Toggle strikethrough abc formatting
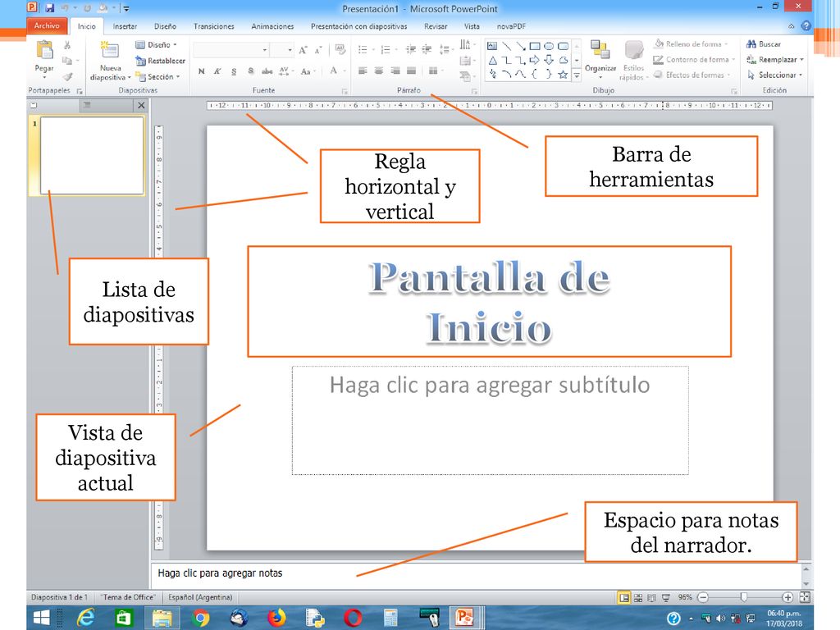 pyautogui.click(x=267, y=71)
